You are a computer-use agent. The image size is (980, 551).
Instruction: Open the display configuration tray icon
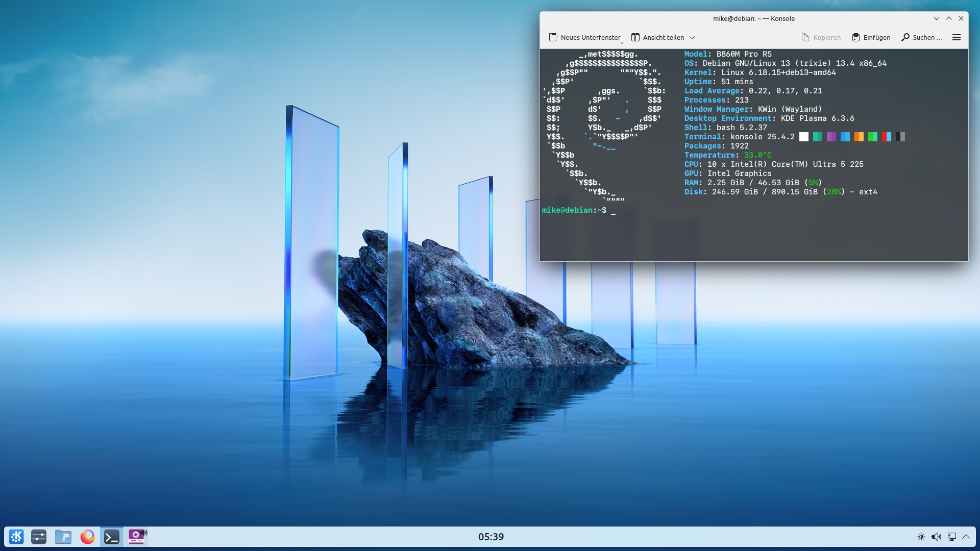[951, 537]
